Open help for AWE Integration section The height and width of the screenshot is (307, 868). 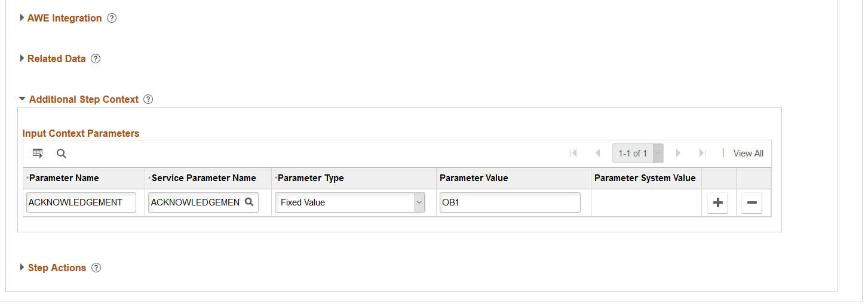tap(112, 18)
